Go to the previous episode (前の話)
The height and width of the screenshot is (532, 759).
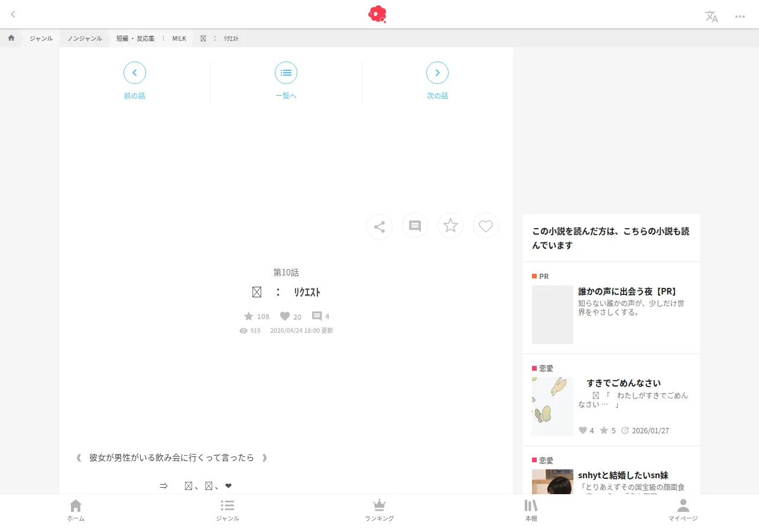135,81
